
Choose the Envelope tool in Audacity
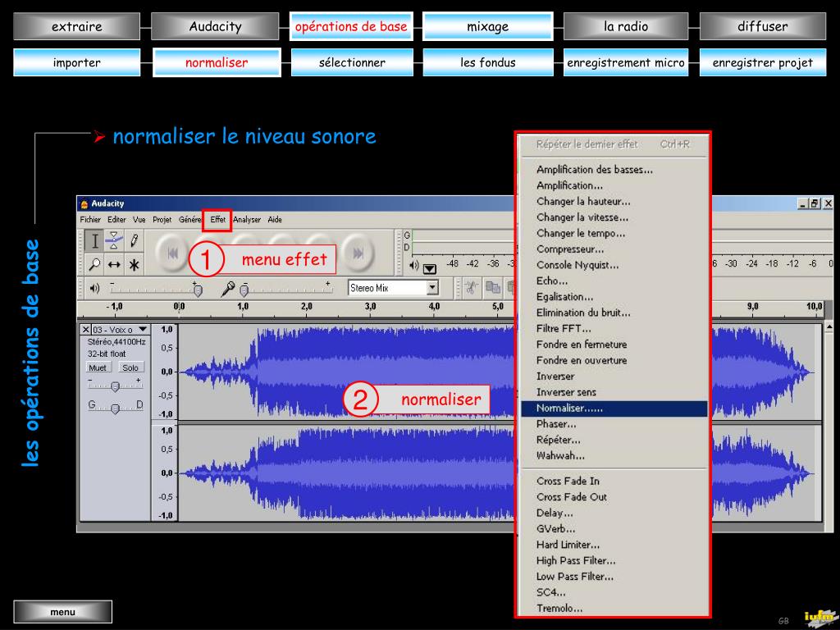(114, 241)
